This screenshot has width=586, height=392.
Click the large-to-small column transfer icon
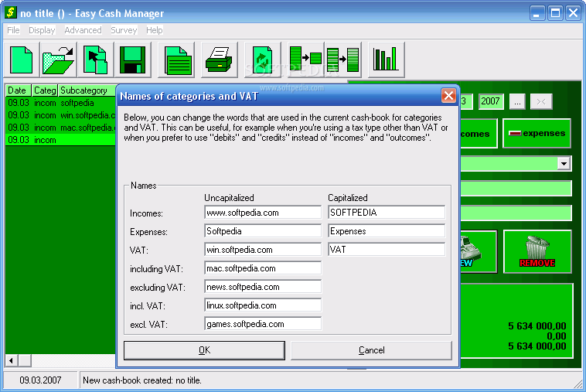point(305,60)
